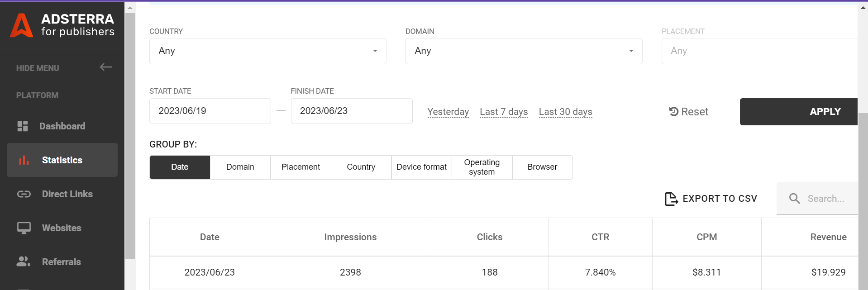Open the Country dropdown

pos(267,51)
